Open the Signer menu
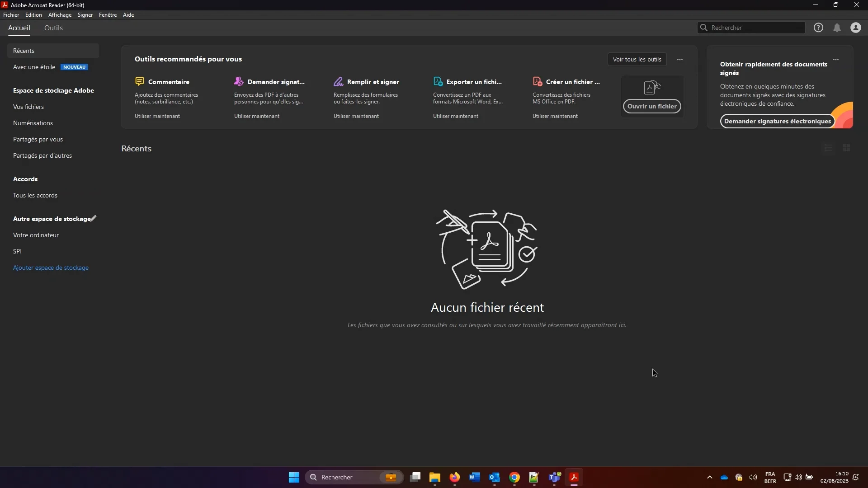Screen dimensions: 868x488 point(85,15)
